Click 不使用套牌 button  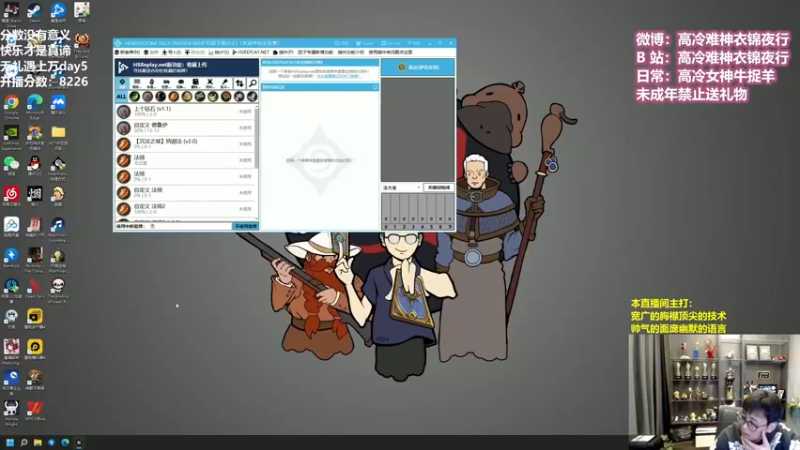[x=245, y=226]
